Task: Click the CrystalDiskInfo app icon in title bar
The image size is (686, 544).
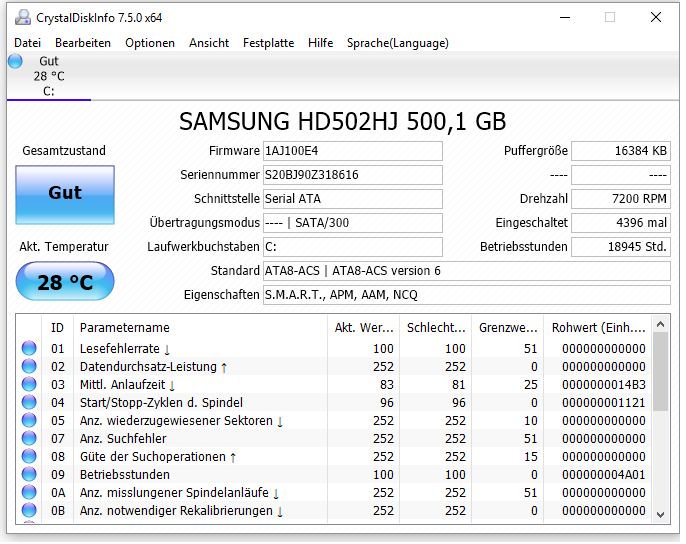Action: (22, 18)
